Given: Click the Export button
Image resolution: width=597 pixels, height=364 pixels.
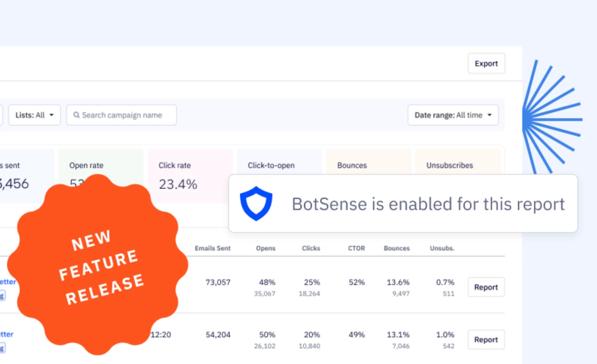Looking at the screenshot, I should [x=486, y=63].
